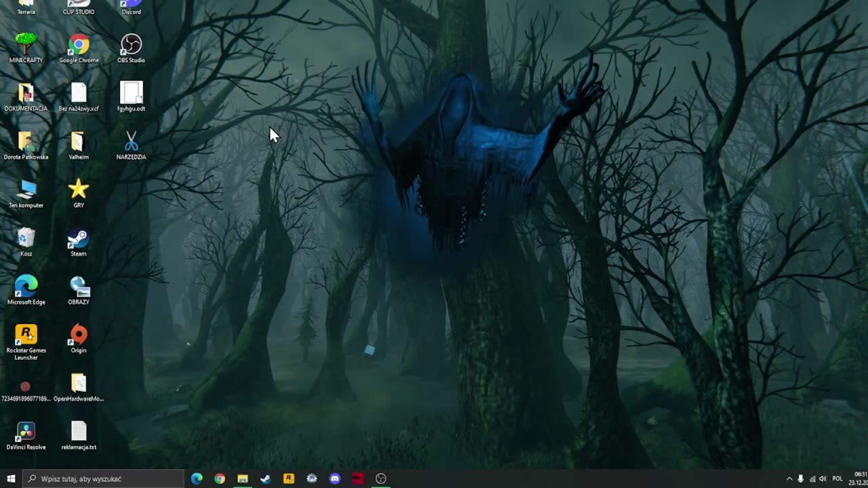This screenshot has height=488, width=868.
Task: Select the GRY star icon
Action: click(79, 193)
